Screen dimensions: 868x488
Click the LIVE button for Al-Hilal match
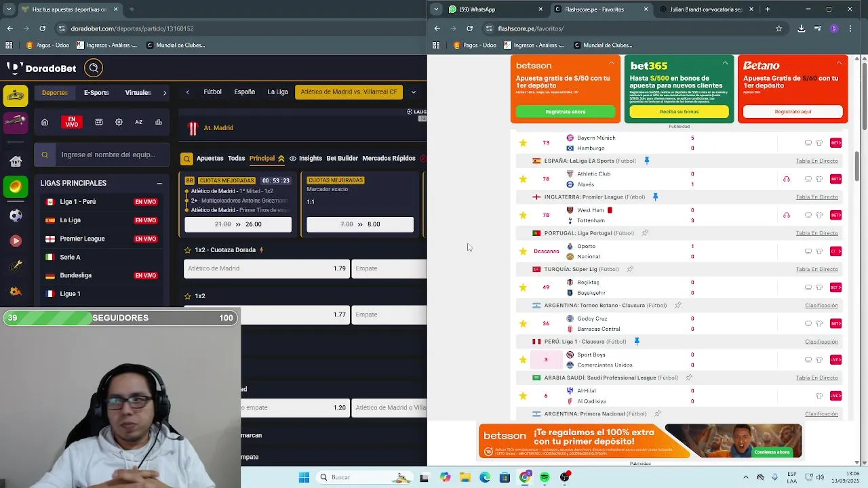click(x=835, y=396)
